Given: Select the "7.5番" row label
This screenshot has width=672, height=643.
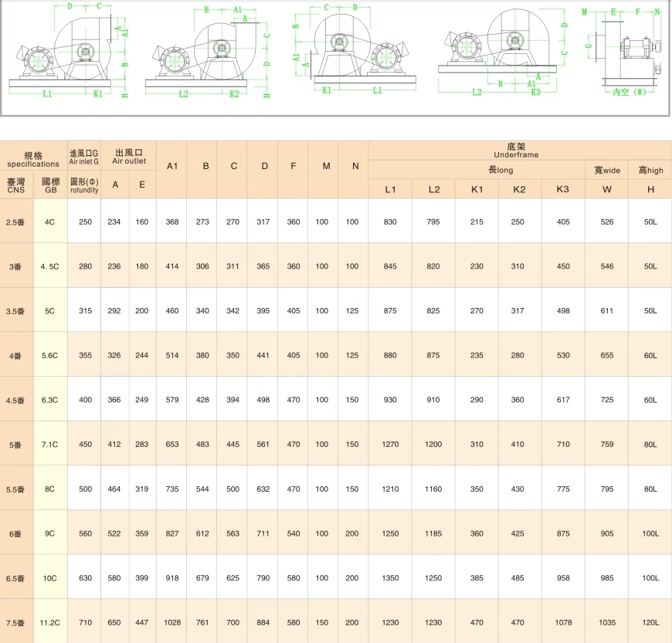Looking at the screenshot, I should 15,623.
